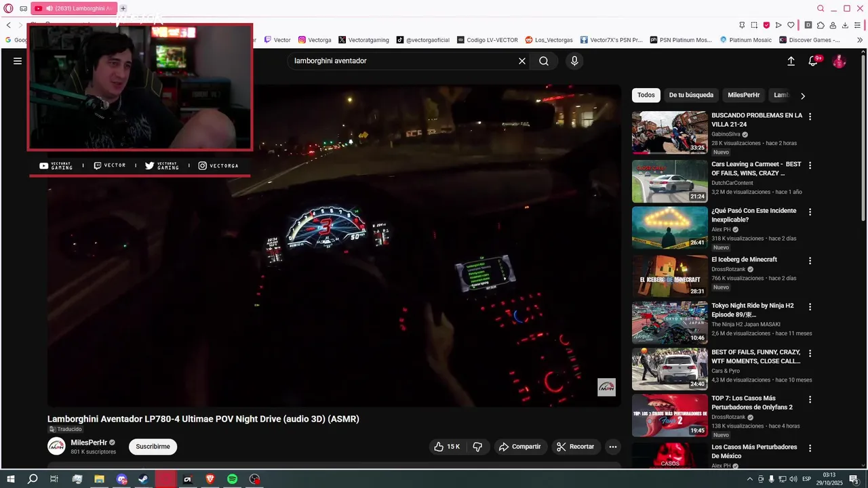
Task: Select the MilesPerHr filter chip
Action: click(743, 95)
